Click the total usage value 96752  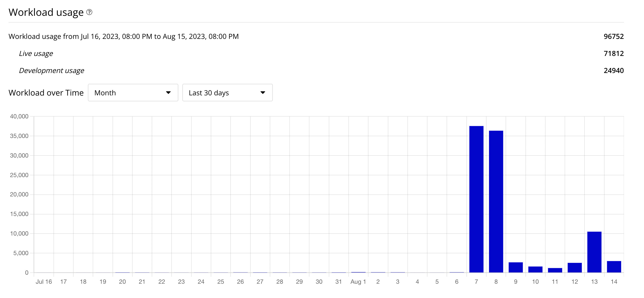(x=614, y=36)
